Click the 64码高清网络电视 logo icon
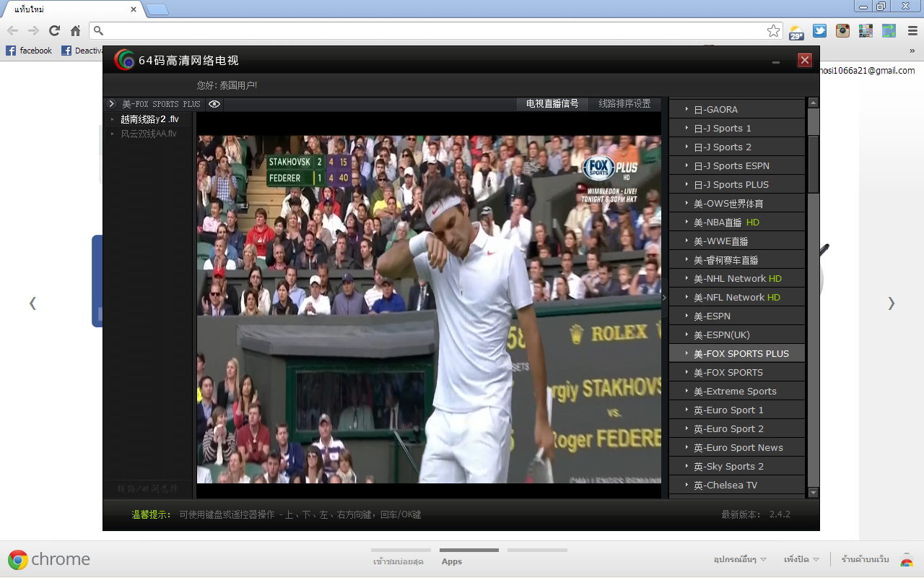Viewport: 924px width, 578px height. tap(124, 60)
